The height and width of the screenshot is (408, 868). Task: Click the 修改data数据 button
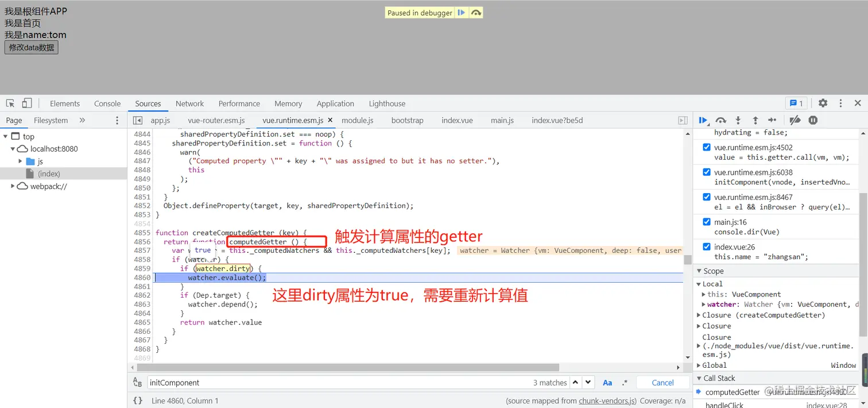click(x=32, y=47)
